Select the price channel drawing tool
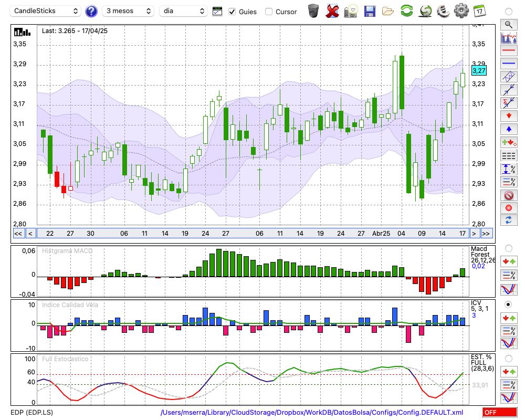 [509, 77]
